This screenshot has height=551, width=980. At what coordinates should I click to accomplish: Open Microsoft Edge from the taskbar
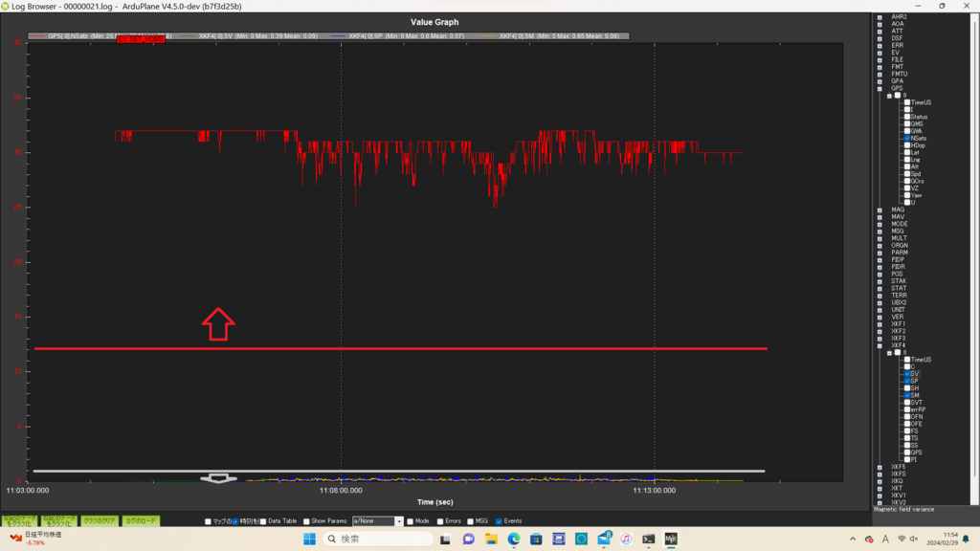point(514,540)
